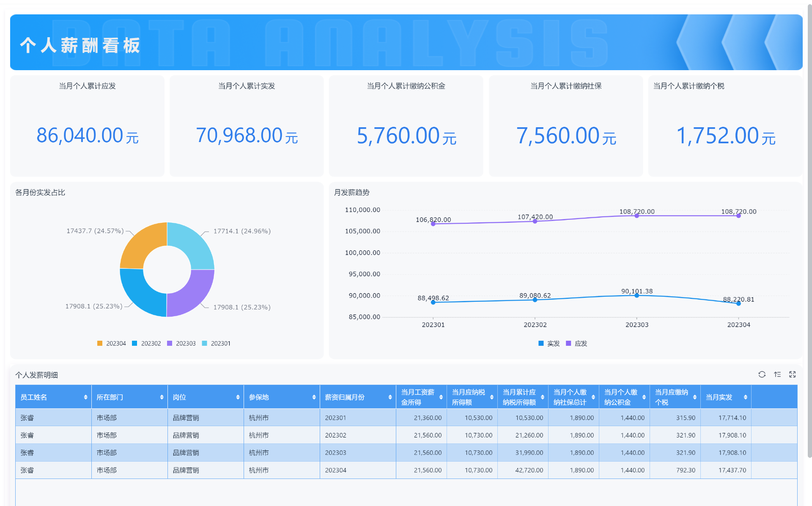Click sort arrows on 薪资归属月份 column
Viewport: 812px width, 506px height.
click(390, 397)
